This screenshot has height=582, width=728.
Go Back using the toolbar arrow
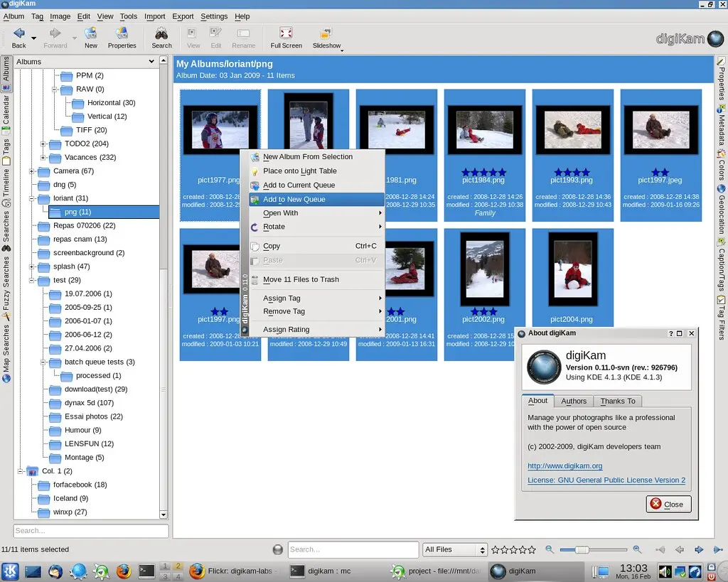coord(18,37)
